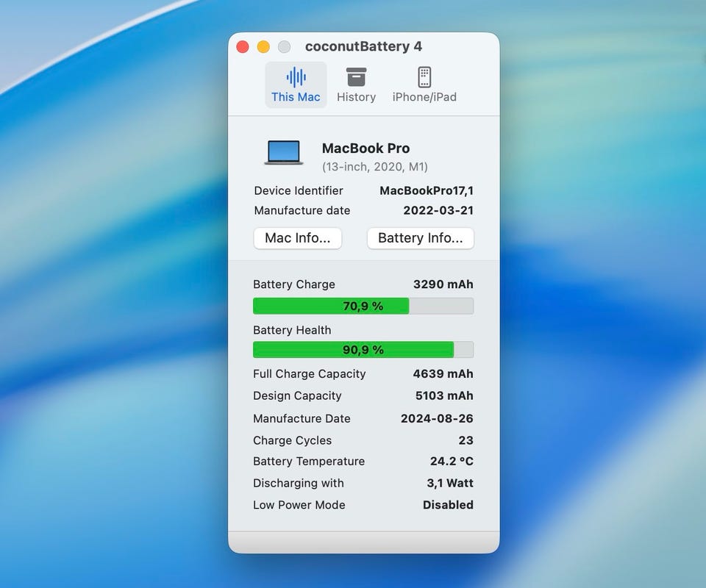Click the 2024-08-26 battery manufacture date
This screenshot has height=588, width=706.
[x=437, y=418]
